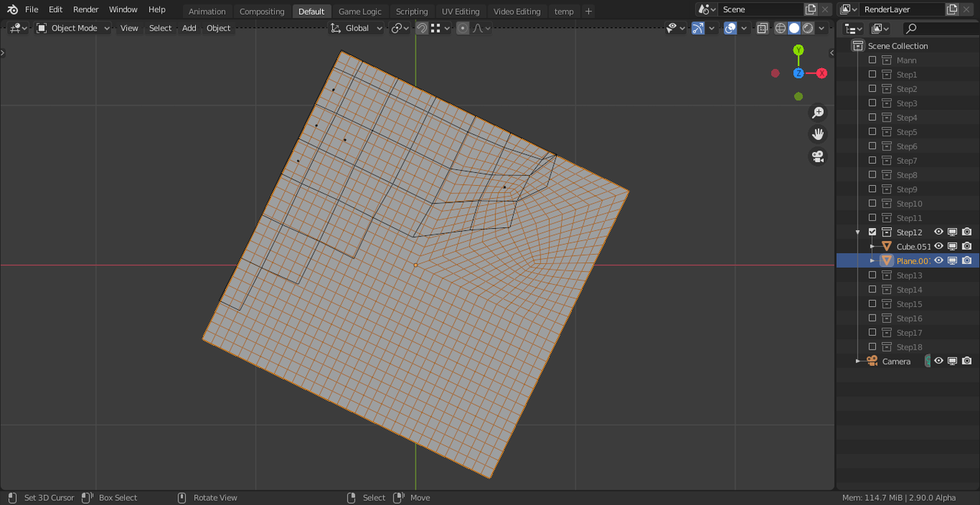The image size is (980, 505).
Task: Uncheck the Step12 collection checkbox
Action: coord(872,232)
